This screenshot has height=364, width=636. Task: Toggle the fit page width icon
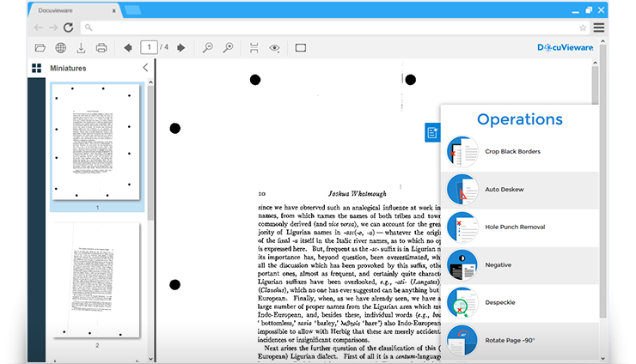pyautogui.click(x=254, y=48)
